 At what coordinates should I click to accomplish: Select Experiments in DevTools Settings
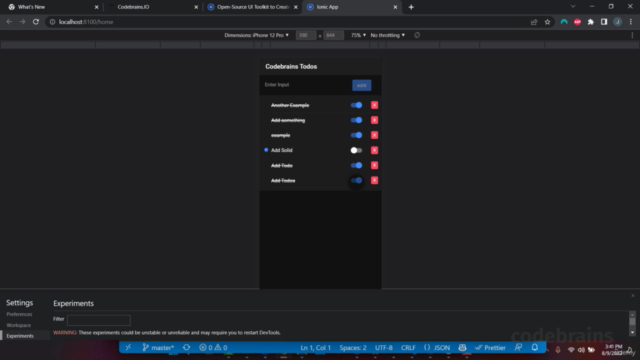pyautogui.click(x=20, y=336)
